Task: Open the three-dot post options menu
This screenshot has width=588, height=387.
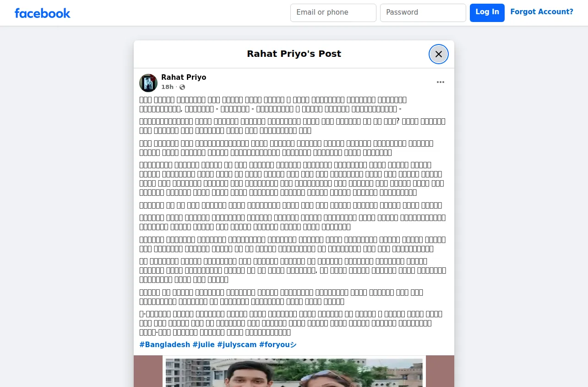Action: point(440,82)
